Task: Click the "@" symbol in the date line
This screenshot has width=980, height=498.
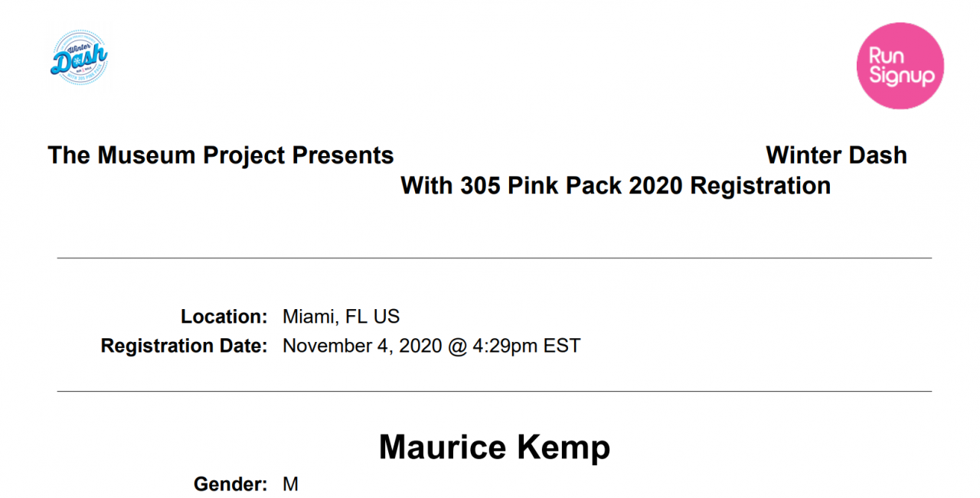Action: [x=458, y=346]
